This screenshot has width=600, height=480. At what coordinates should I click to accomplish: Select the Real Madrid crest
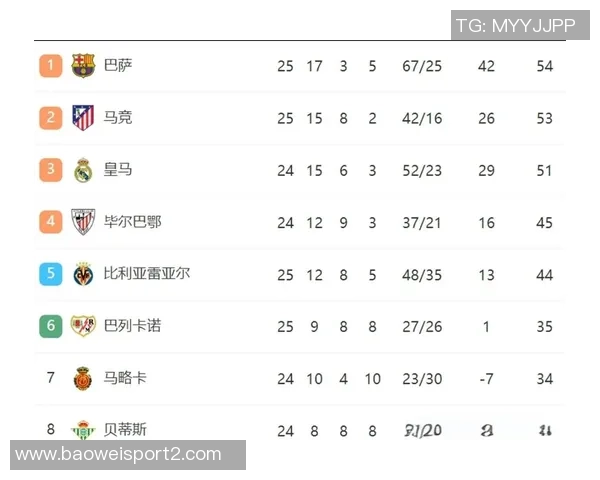(83, 170)
